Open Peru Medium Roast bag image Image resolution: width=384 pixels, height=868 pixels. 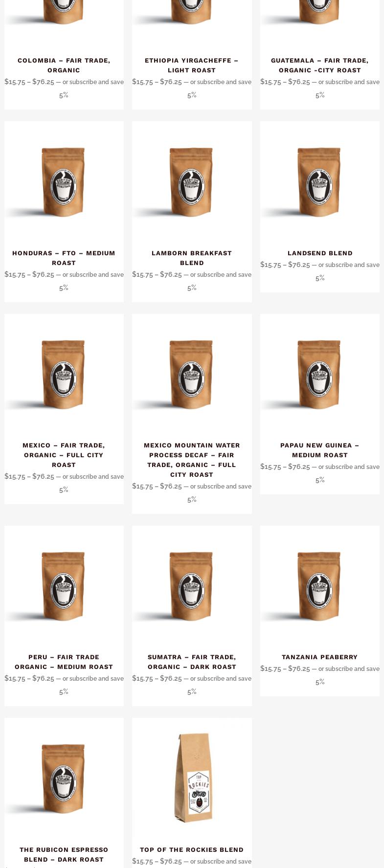click(64, 585)
